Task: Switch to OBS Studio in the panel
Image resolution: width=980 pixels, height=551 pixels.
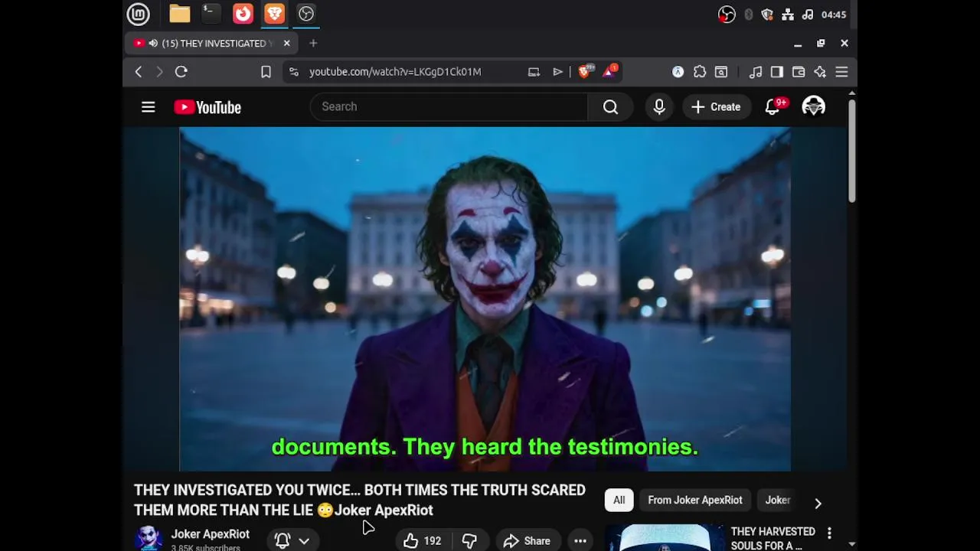Action: (306, 14)
